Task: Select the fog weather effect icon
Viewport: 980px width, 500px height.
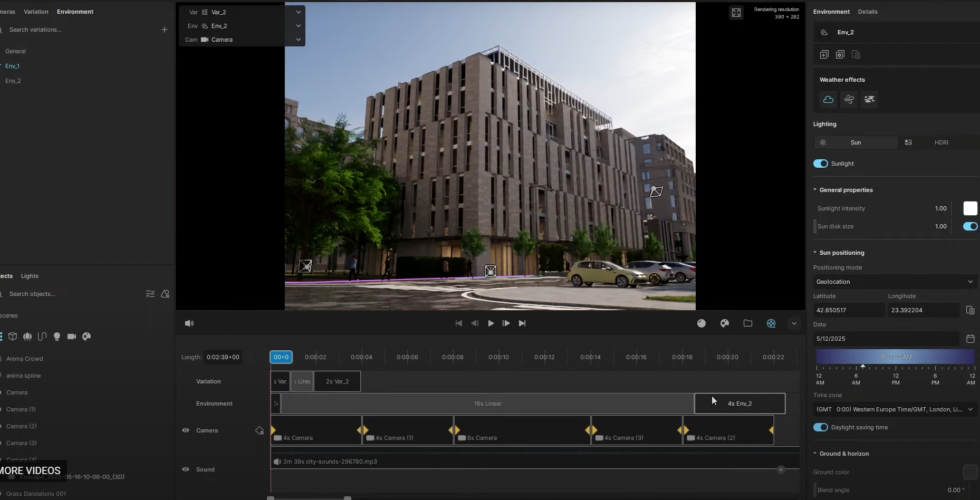Action: pyautogui.click(x=869, y=99)
